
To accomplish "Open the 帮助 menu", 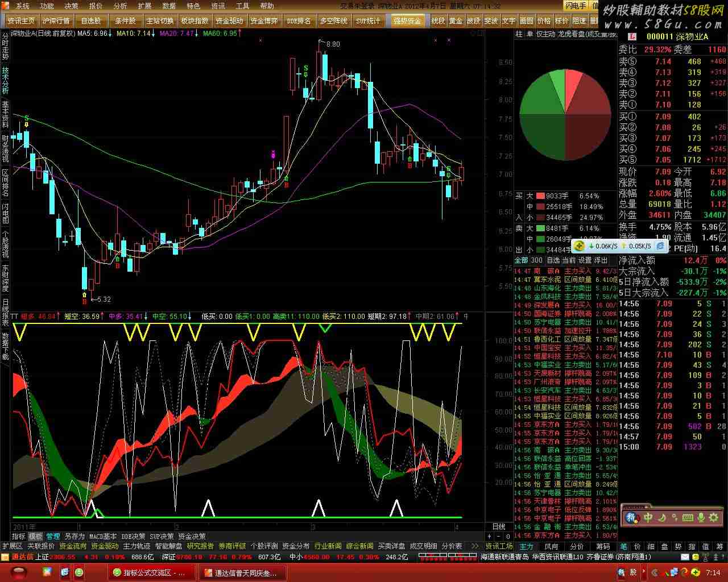I will point(267,6).
